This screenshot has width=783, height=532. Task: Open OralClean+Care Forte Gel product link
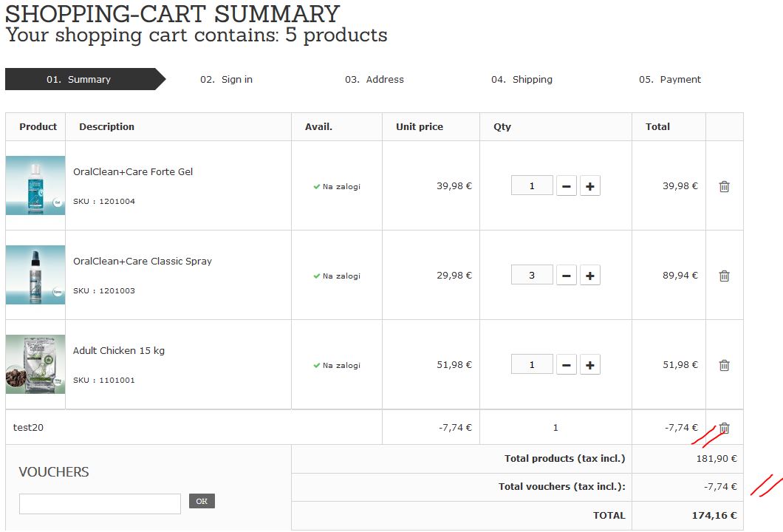tap(133, 172)
